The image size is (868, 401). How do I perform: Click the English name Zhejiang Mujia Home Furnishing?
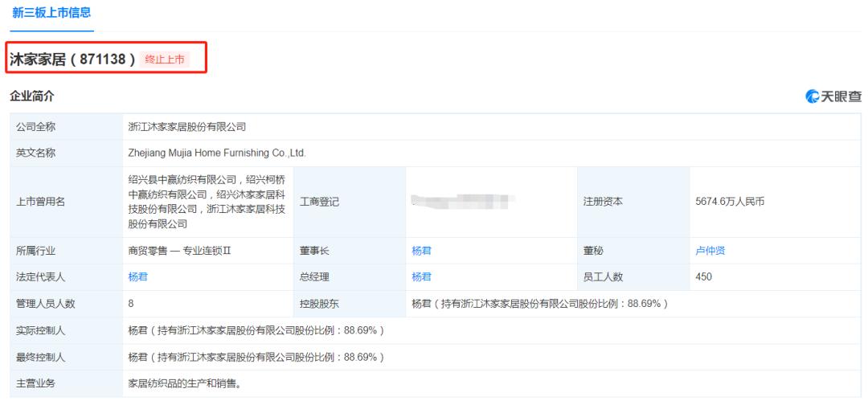click(217, 153)
